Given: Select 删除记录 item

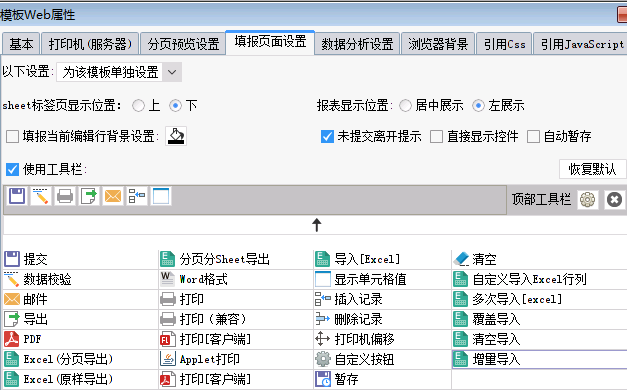Looking at the screenshot, I should coord(382,319).
